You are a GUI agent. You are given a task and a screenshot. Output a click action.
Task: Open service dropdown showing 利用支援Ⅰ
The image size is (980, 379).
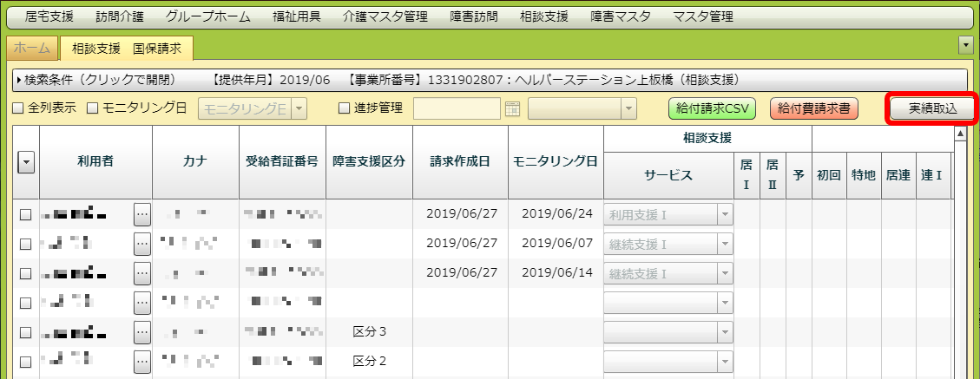[x=723, y=215]
